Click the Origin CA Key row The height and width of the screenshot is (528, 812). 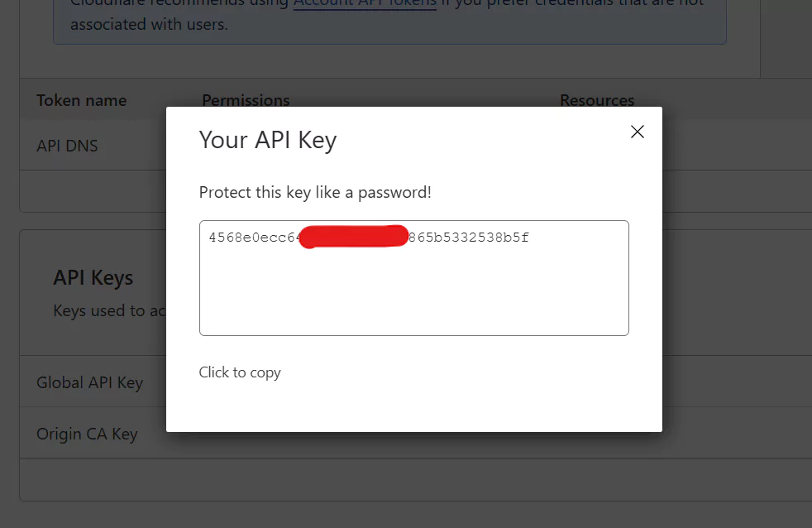87,434
